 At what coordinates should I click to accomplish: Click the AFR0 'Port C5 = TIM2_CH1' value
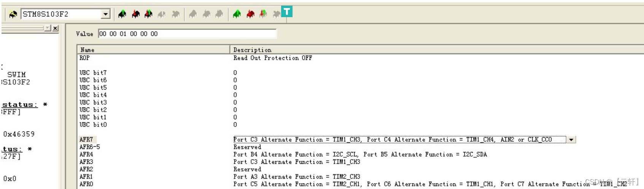tap(430, 184)
